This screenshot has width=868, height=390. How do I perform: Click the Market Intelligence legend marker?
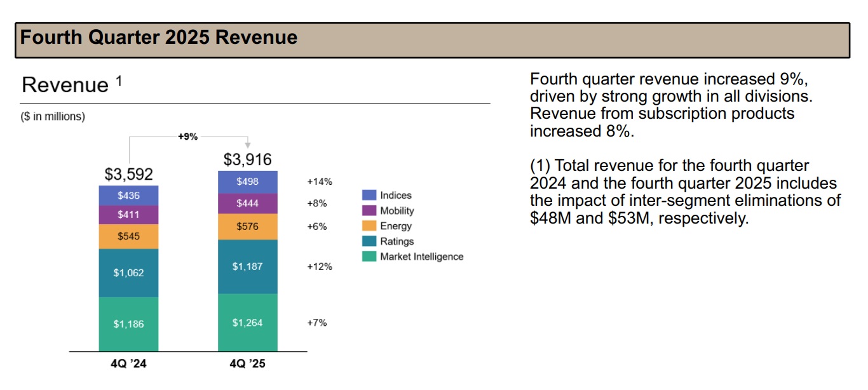pyautogui.click(x=370, y=256)
